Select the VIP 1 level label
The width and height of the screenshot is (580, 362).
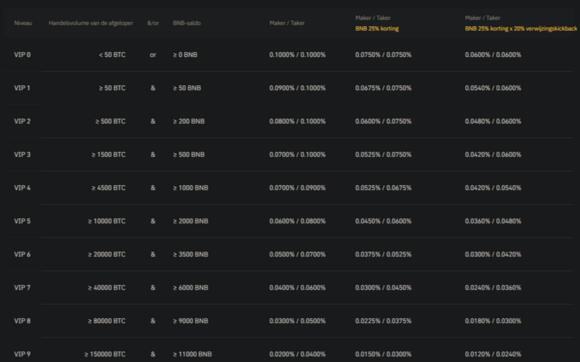[22, 88]
